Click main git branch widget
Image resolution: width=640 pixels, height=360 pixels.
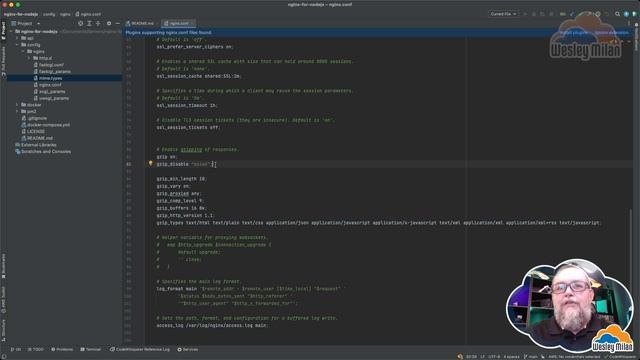coord(531,357)
